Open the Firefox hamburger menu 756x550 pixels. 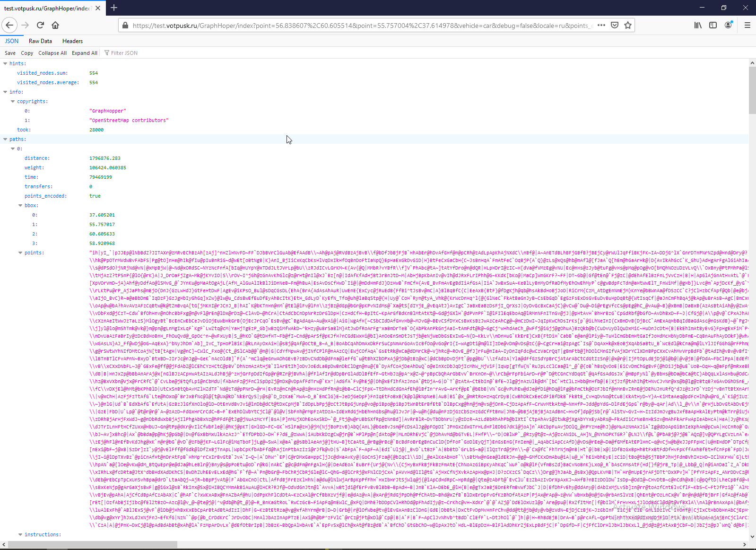(x=747, y=26)
